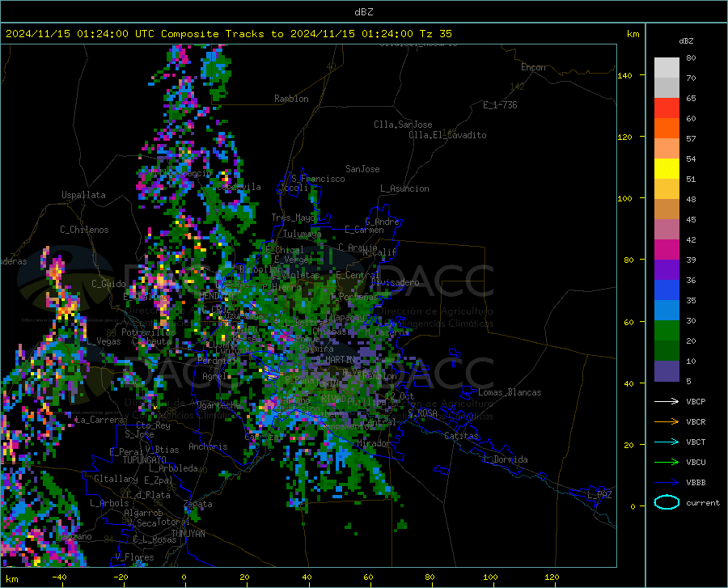Click the Agrelo map label

[x=214, y=376]
